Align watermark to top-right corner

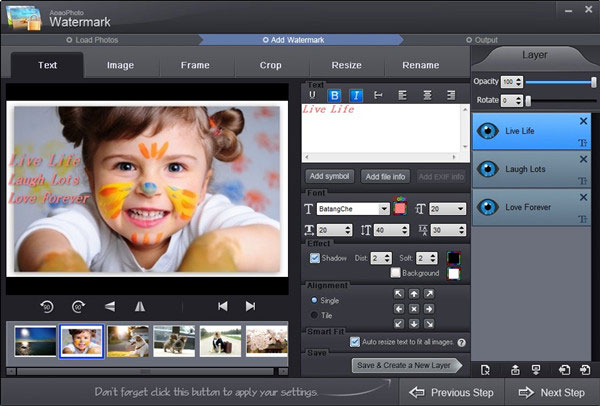(x=429, y=294)
